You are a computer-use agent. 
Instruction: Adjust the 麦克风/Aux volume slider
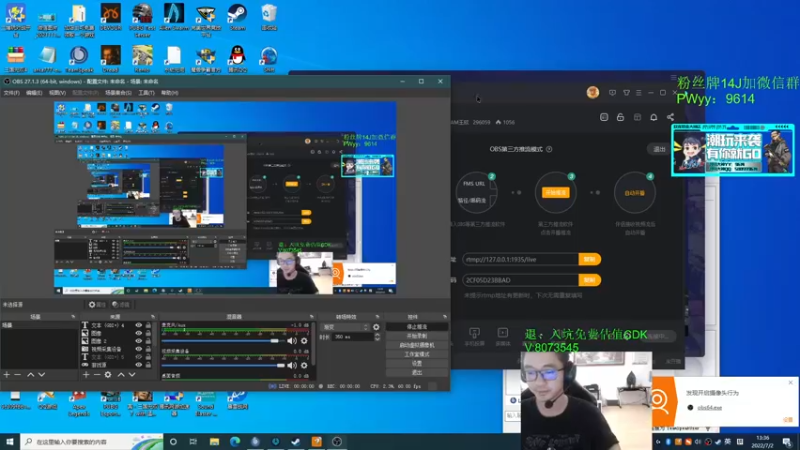(222, 340)
